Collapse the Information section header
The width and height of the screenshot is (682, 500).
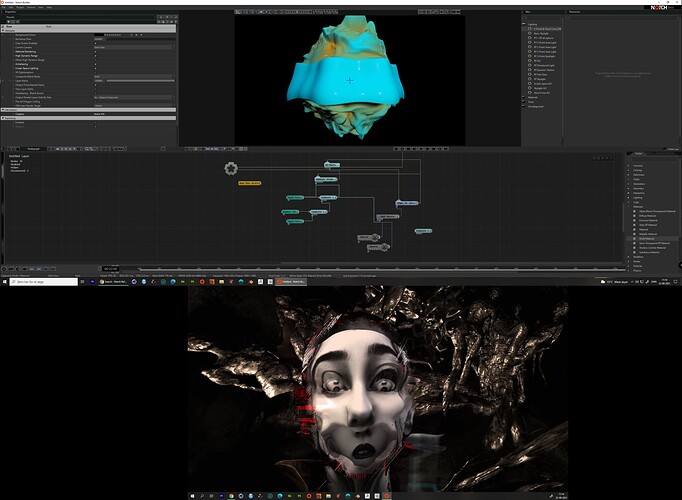(x=89, y=110)
